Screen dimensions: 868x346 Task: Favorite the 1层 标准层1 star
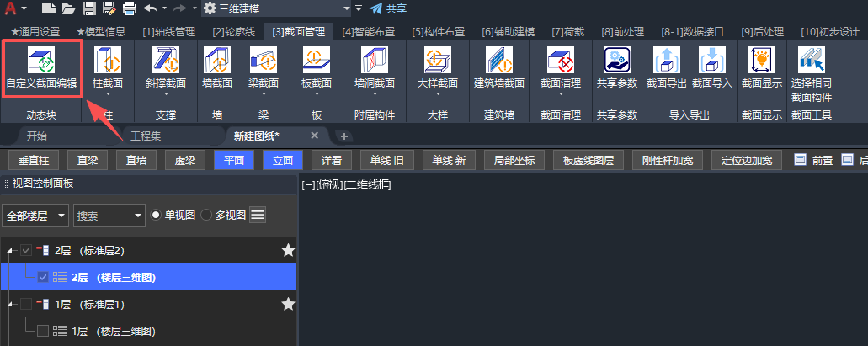tap(288, 304)
